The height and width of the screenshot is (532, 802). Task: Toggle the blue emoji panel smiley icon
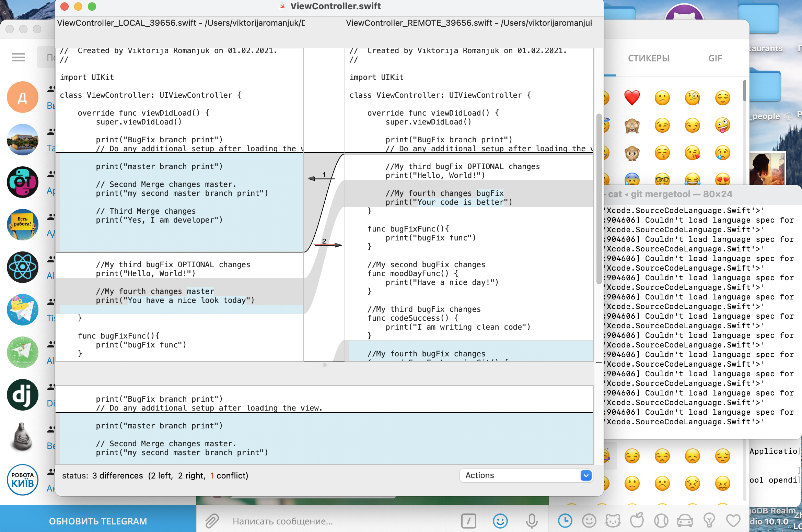(500, 521)
